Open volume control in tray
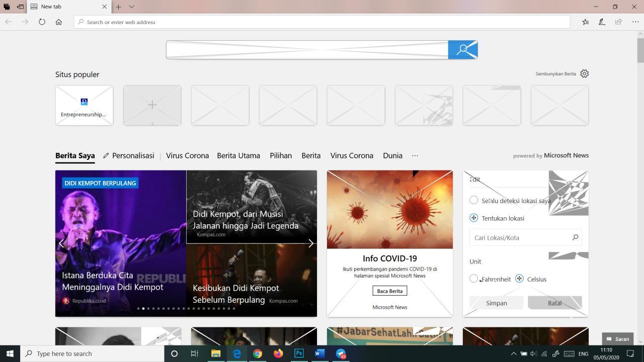This screenshot has height=362, width=644. (x=534, y=354)
